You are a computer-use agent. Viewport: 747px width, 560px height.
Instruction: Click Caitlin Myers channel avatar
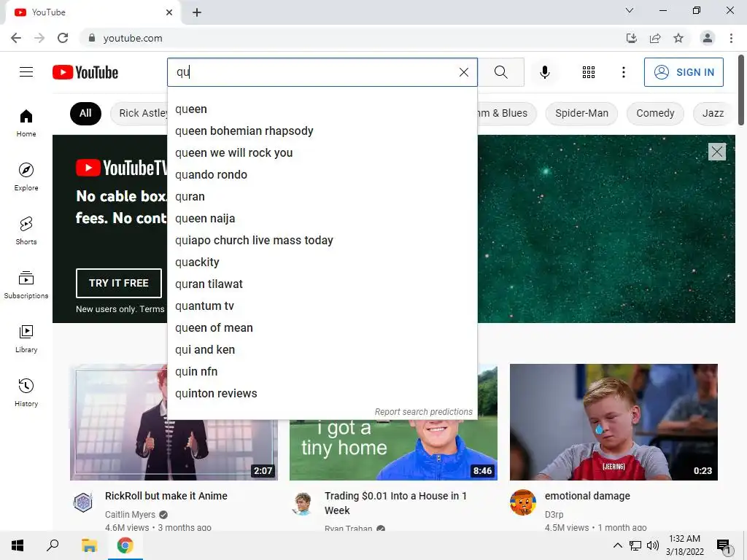tap(83, 502)
